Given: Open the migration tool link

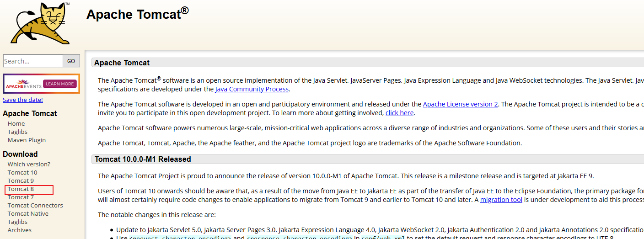Looking at the screenshot, I should tap(501, 199).
